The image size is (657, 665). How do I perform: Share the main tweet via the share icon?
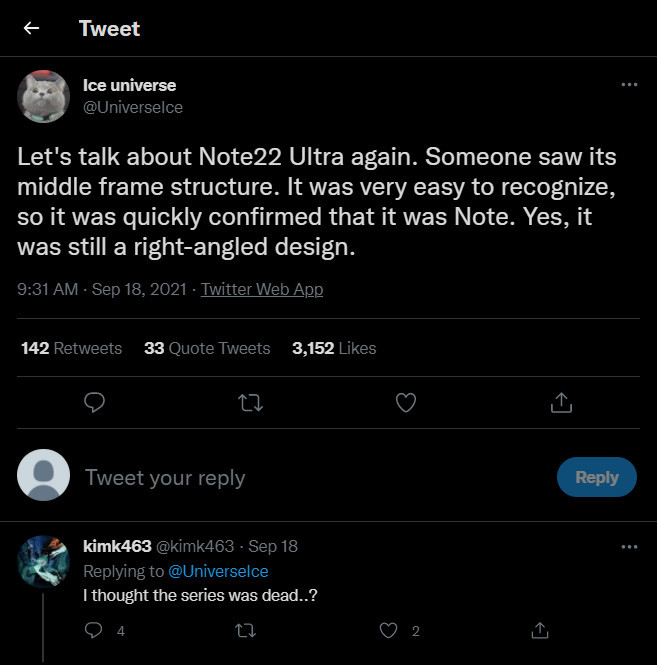pos(561,402)
